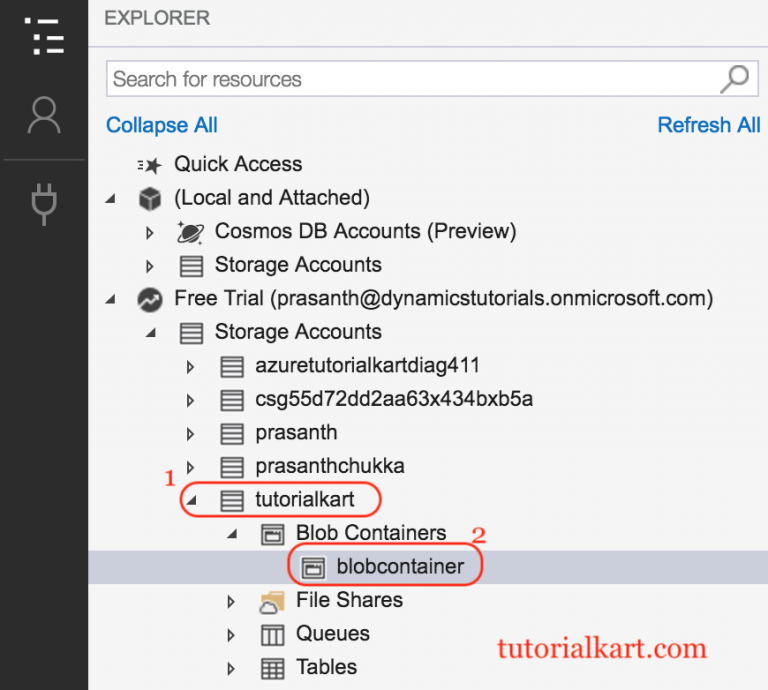
Task: Click the File Shares folder icon
Action: click(272, 602)
